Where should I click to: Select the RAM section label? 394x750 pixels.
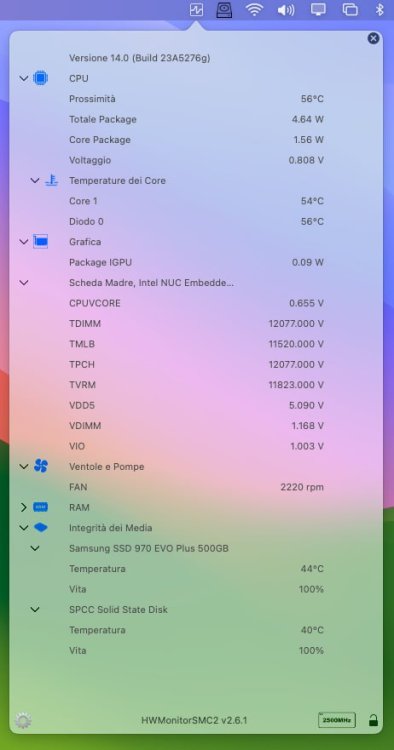(x=79, y=507)
